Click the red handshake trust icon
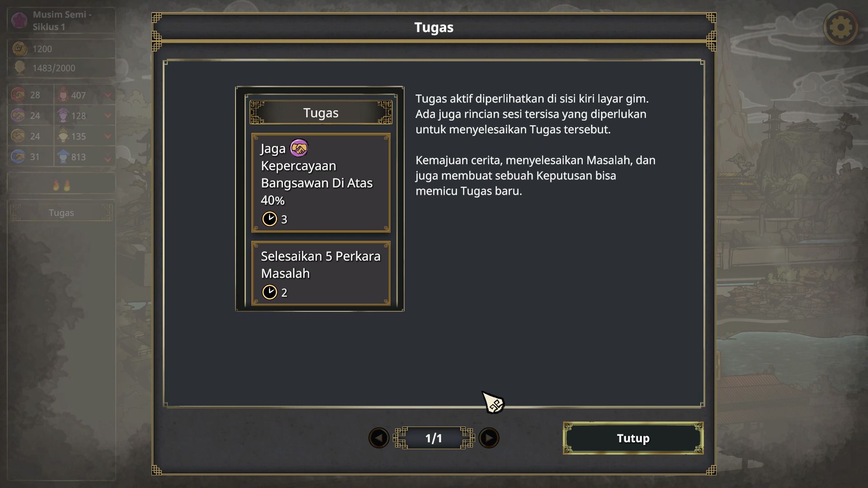This screenshot has height=488, width=868. click(x=19, y=95)
